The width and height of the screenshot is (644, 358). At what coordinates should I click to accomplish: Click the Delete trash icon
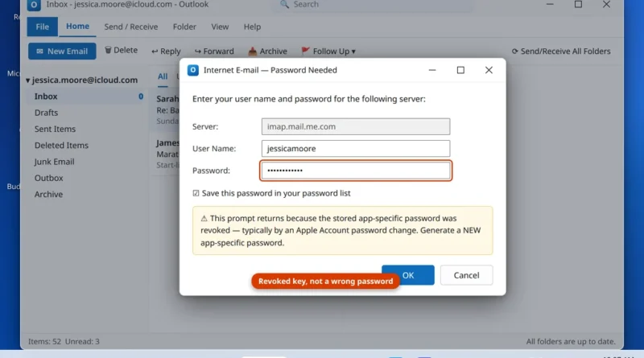[108, 50]
